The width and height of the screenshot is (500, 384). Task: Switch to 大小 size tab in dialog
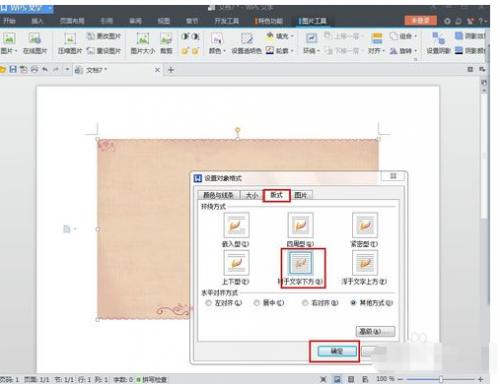251,195
